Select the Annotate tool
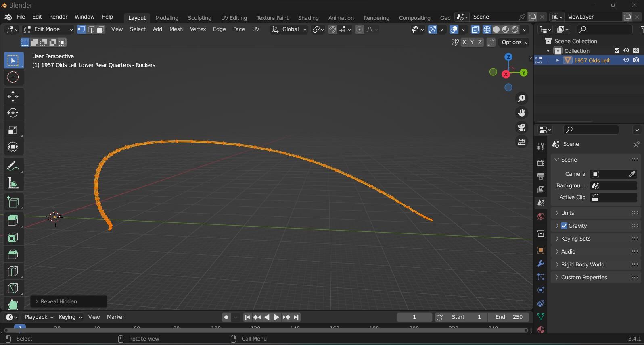Screen dimensions: 644x345 [13, 166]
